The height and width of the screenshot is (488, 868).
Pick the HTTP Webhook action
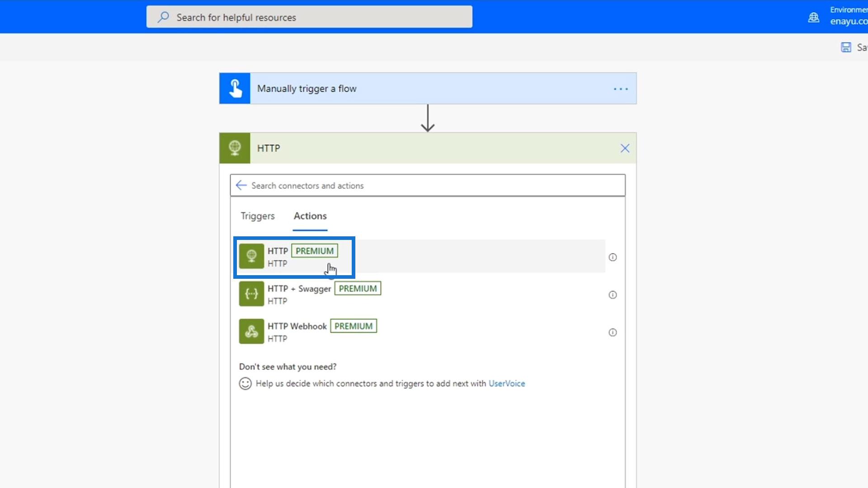(297, 327)
